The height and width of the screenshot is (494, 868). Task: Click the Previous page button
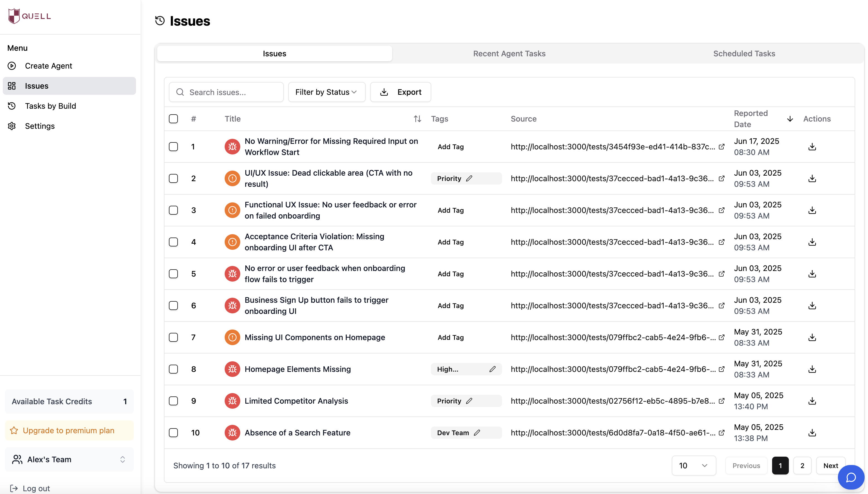point(746,466)
